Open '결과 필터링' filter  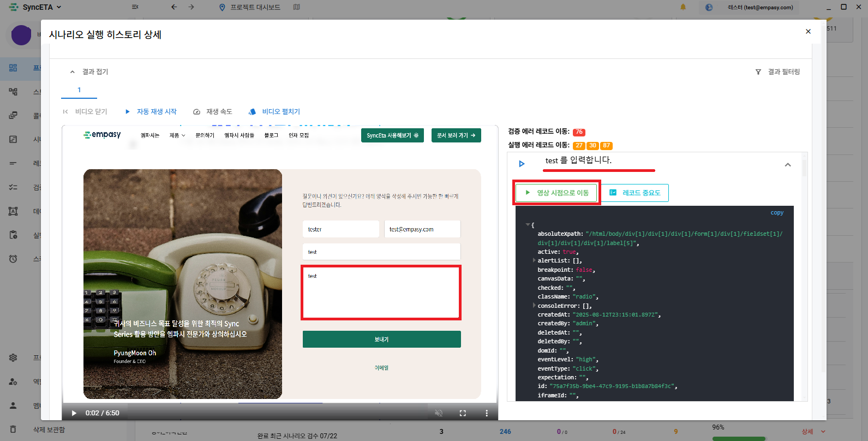pos(777,72)
